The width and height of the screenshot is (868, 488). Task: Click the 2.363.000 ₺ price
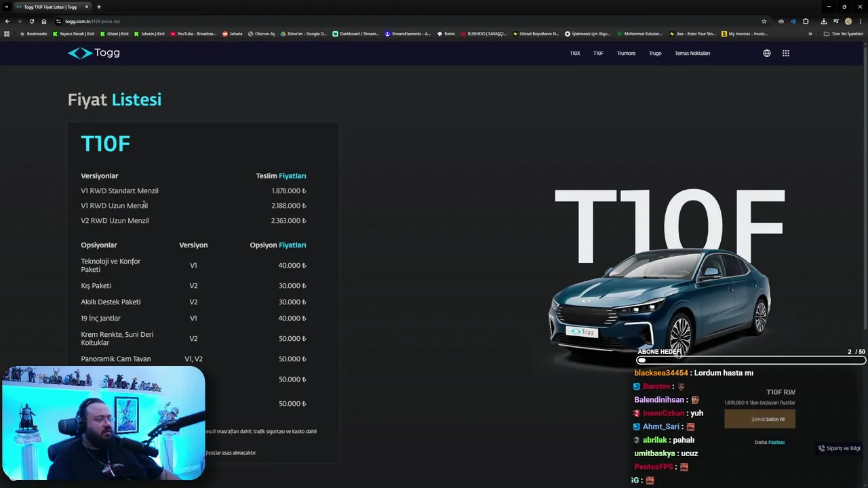tap(289, 220)
